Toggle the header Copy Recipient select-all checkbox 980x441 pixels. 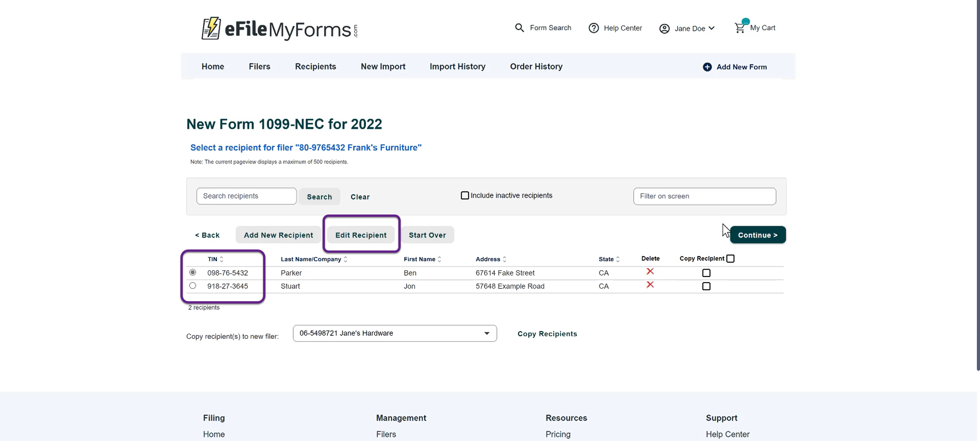tap(730, 259)
